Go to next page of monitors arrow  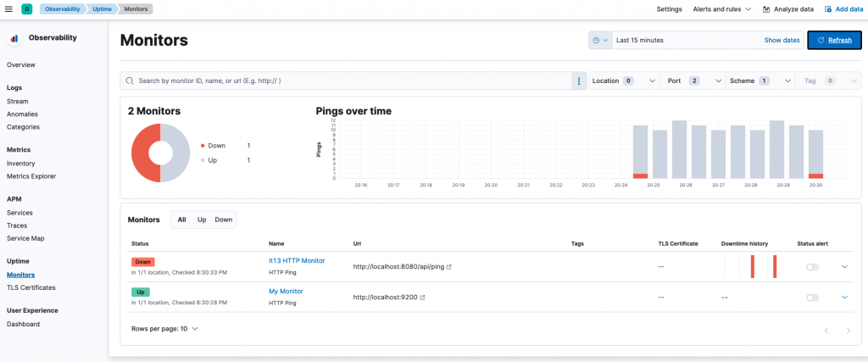tap(848, 331)
